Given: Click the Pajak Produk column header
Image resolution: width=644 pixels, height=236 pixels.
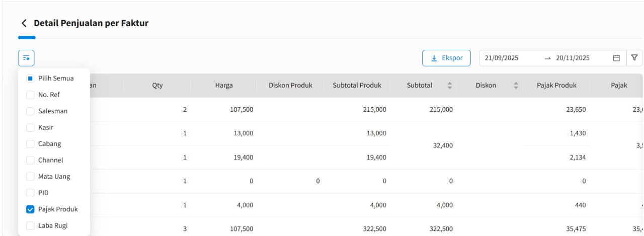Looking at the screenshot, I should coord(556,86).
